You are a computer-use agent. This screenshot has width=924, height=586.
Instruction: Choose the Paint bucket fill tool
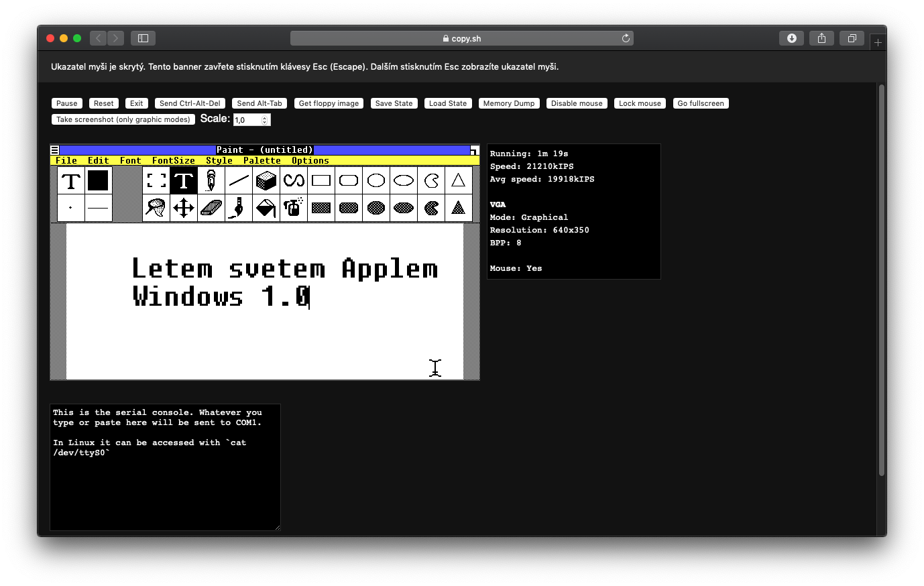(x=266, y=208)
